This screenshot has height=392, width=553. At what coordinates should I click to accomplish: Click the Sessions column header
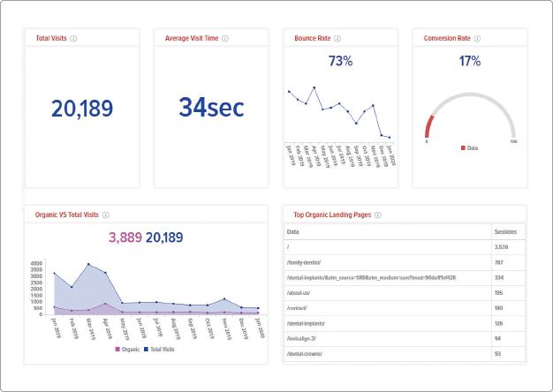click(508, 232)
